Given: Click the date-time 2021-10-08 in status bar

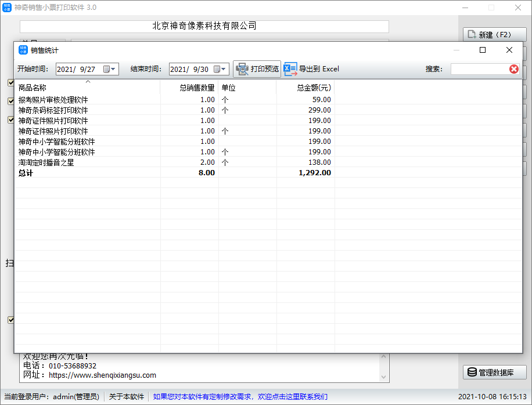Looking at the screenshot, I should click(x=493, y=396).
